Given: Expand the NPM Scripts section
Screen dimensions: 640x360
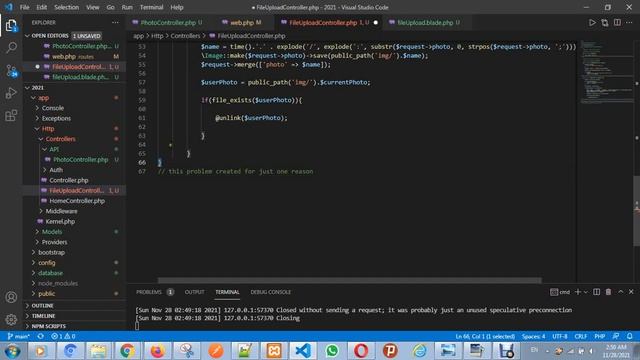Looking at the screenshot, I should tap(75, 326).
